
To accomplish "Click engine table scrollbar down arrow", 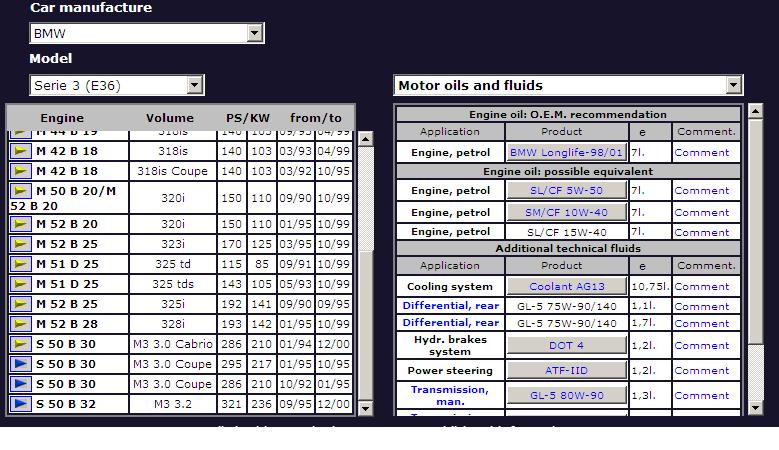I will 365,408.
